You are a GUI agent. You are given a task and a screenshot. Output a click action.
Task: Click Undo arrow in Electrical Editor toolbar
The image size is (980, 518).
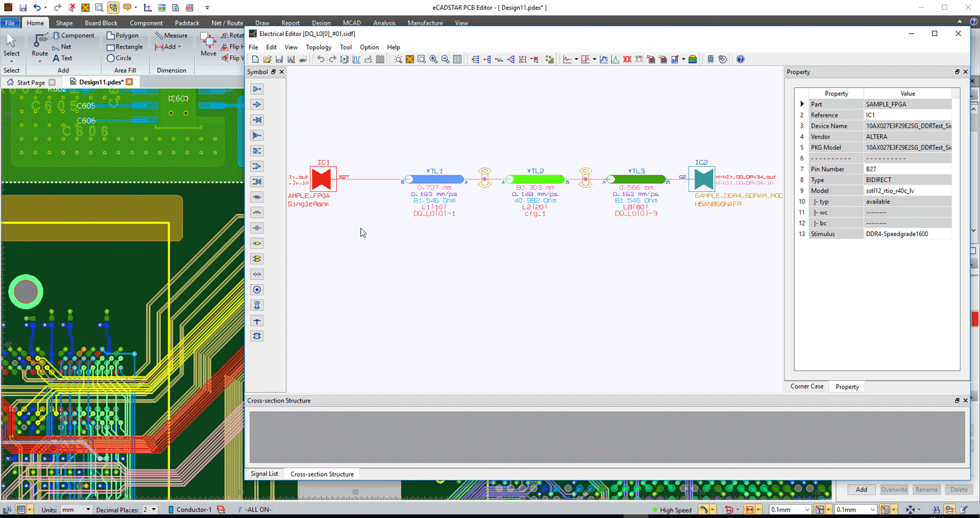coord(320,59)
